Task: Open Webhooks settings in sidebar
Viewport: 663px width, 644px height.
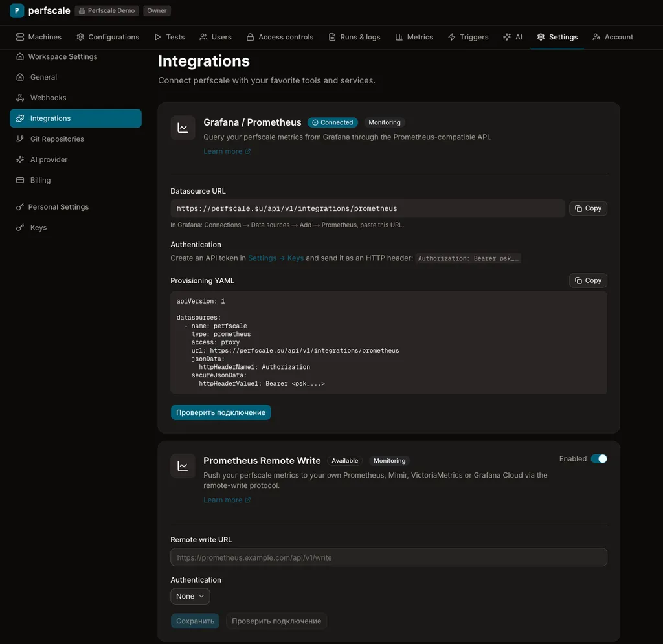Action: click(x=76, y=98)
